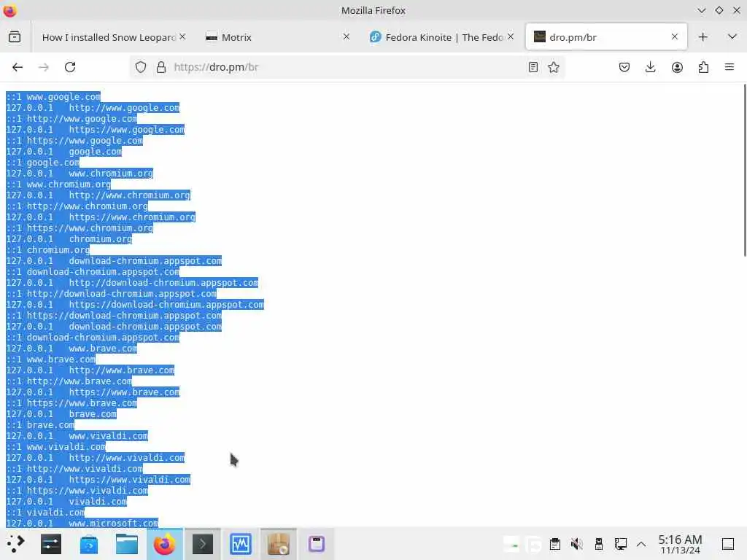
Task: Open Dolphin file manager
Action: pyautogui.click(x=127, y=544)
